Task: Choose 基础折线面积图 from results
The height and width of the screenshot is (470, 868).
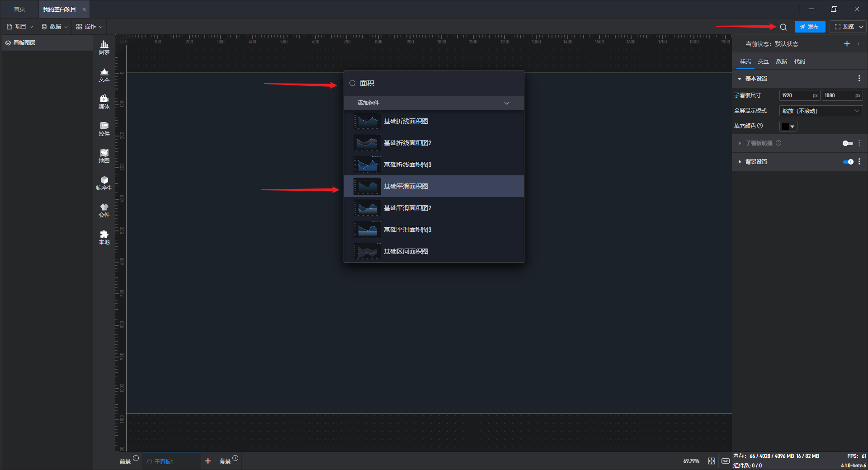Action: 434,121
